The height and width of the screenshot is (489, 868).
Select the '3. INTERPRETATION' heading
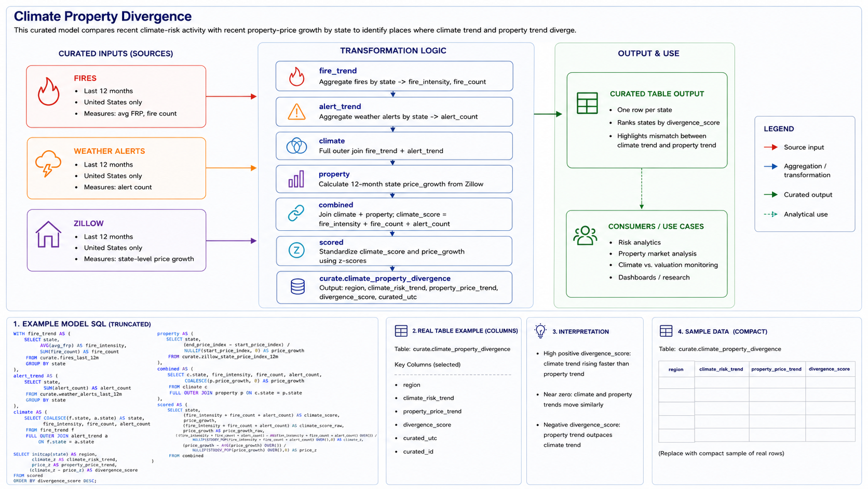coord(580,332)
